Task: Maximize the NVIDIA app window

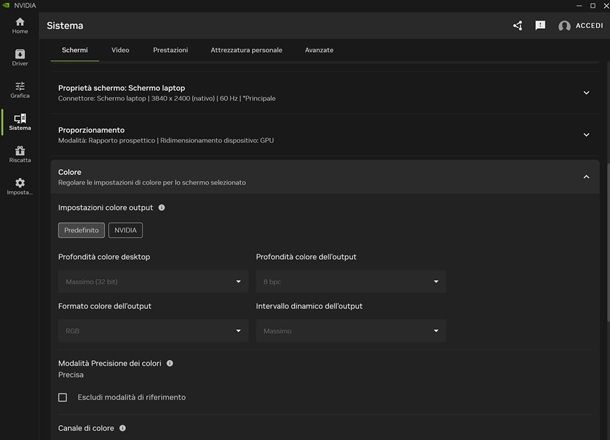Action: (x=592, y=5)
